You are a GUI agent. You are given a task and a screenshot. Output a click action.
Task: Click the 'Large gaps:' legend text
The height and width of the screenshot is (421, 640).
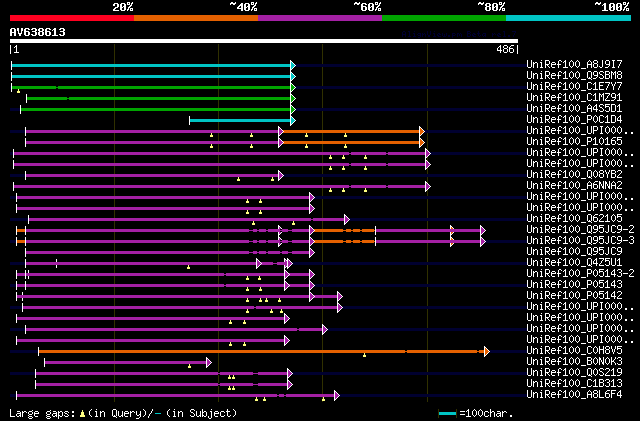[x=42, y=414]
